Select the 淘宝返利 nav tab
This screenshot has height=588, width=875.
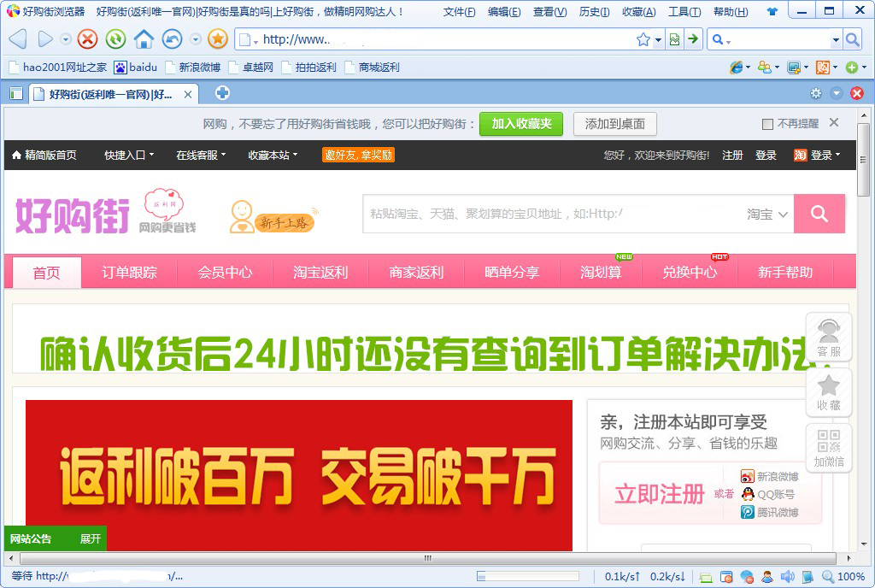(x=321, y=273)
